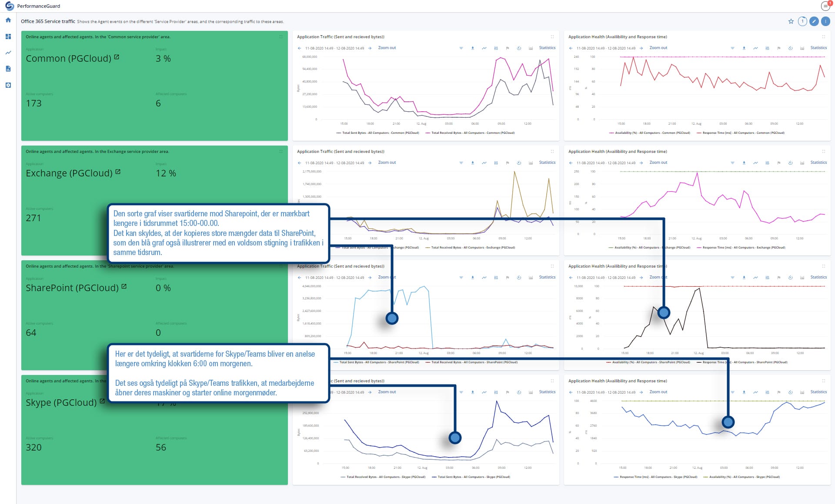Click the PerformanceGuard logo
Screen dimensions: 835x504
[9, 6]
